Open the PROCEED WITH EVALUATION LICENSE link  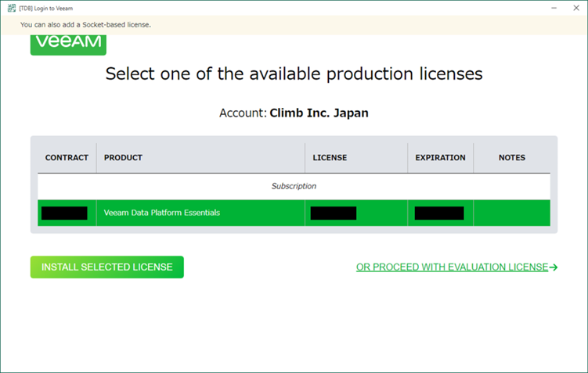(452, 267)
